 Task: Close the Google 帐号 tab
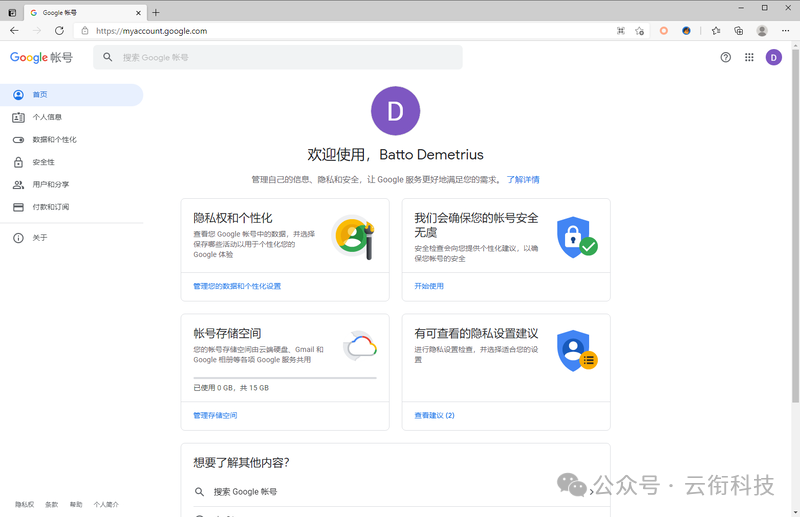138,13
